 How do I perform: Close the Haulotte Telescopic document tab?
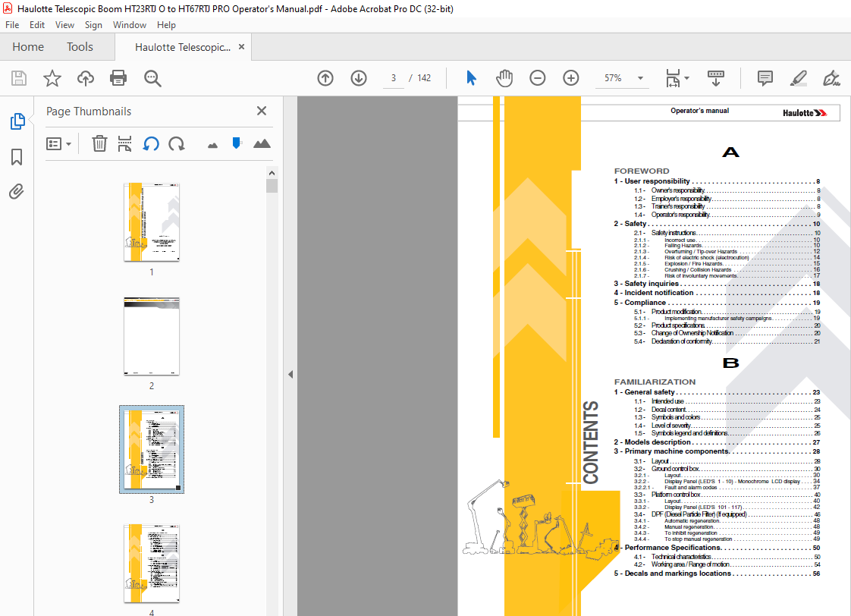241,47
